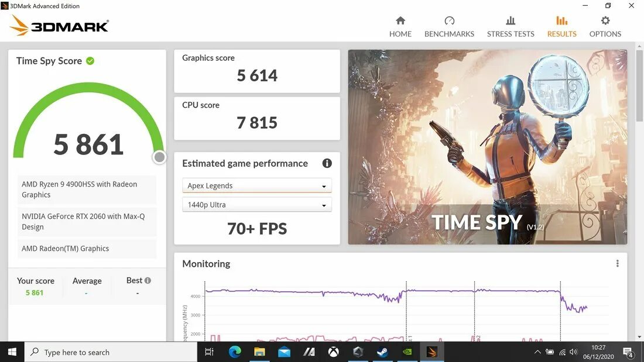This screenshot has width=644, height=362.
Task: Open Wi-Fi network tray icon
Action: (x=563, y=352)
